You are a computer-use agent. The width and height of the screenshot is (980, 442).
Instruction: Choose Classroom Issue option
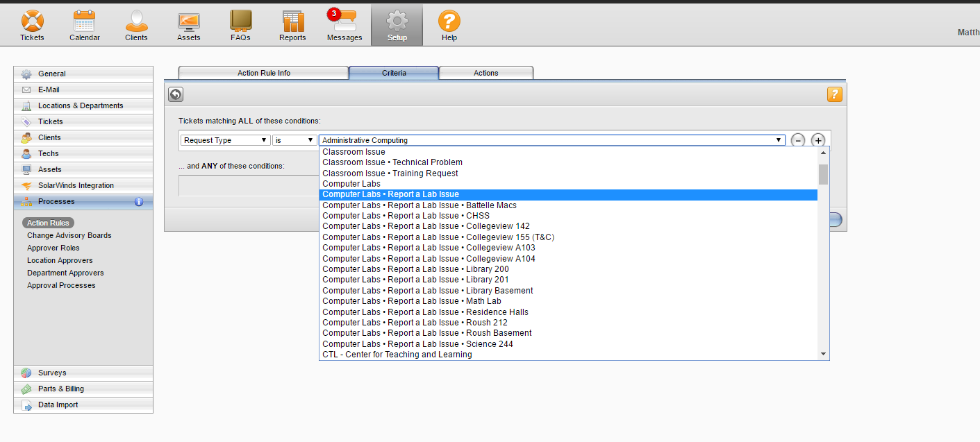point(568,152)
